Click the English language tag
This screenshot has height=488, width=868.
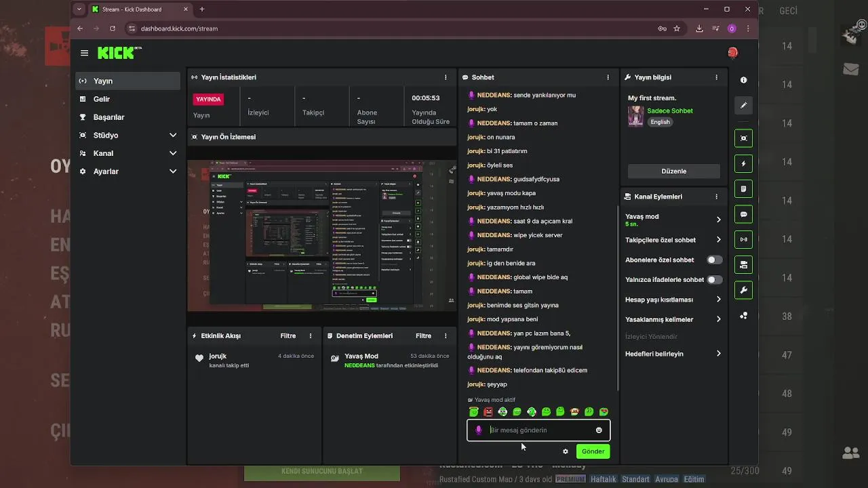660,122
